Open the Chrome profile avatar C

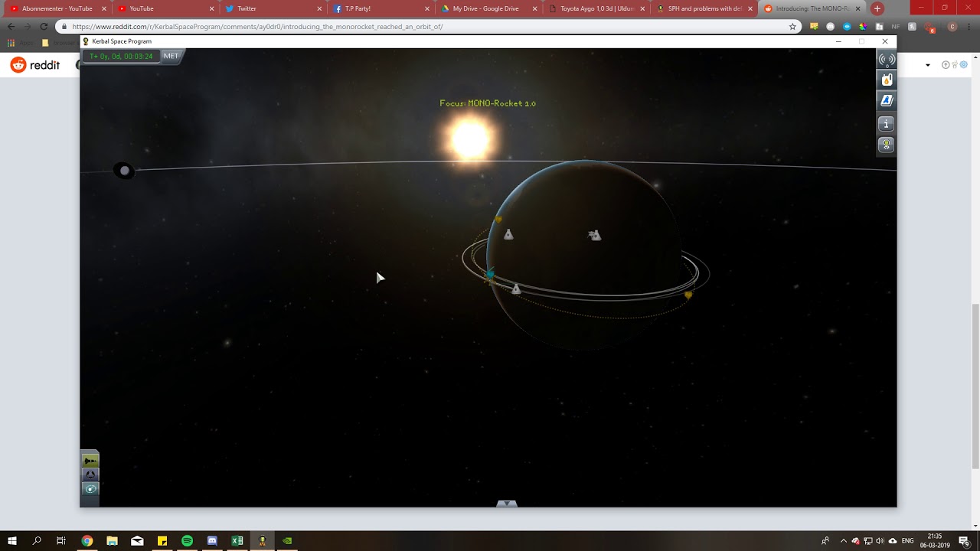(952, 26)
